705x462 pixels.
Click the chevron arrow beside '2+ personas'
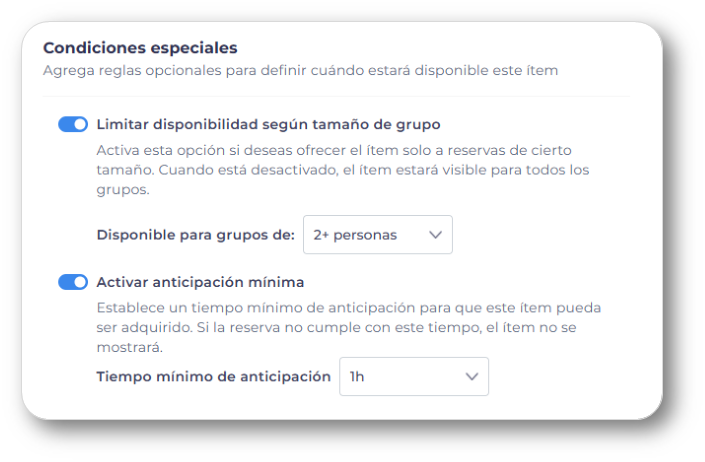pos(435,235)
